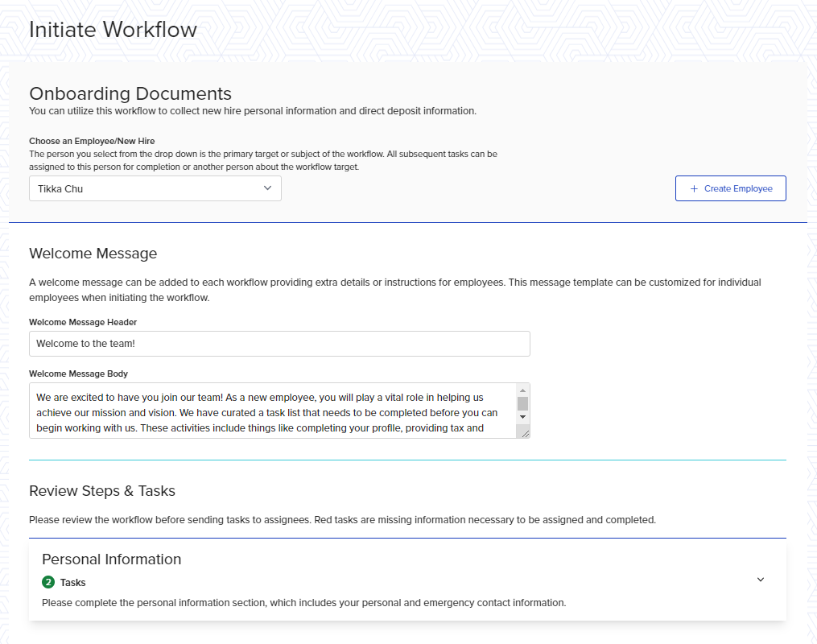Click the Tasks label under Personal Information
Screen dimensions: 817x644
coord(72,582)
